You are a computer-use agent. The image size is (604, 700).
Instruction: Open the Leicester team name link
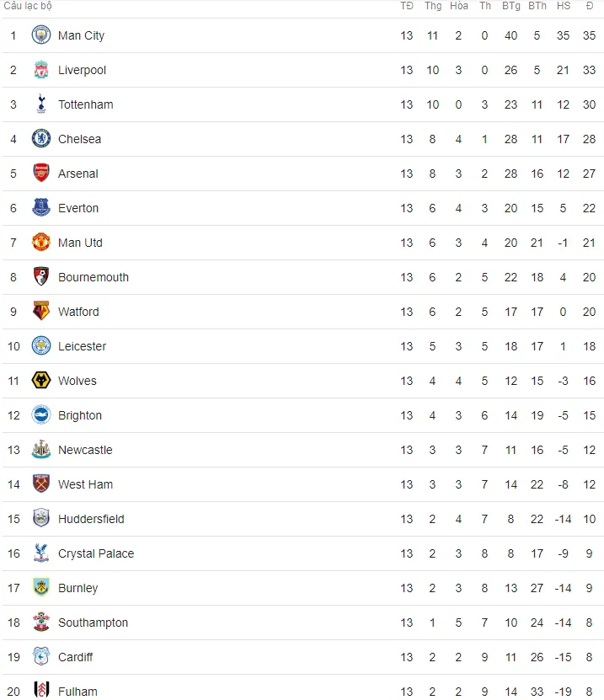click(83, 346)
